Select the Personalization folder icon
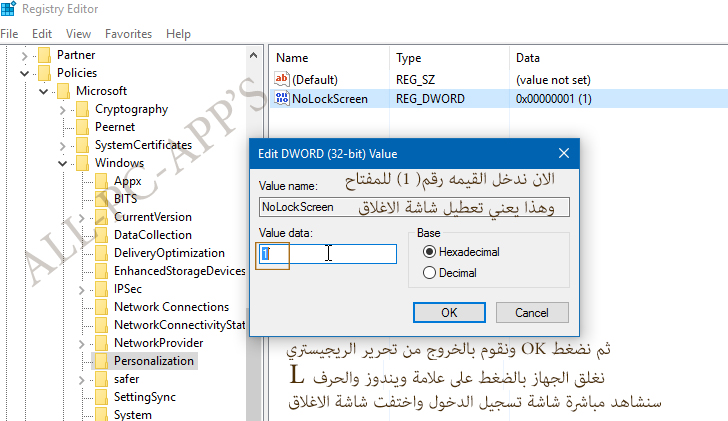The height and width of the screenshot is (421, 728). point(101,361)
